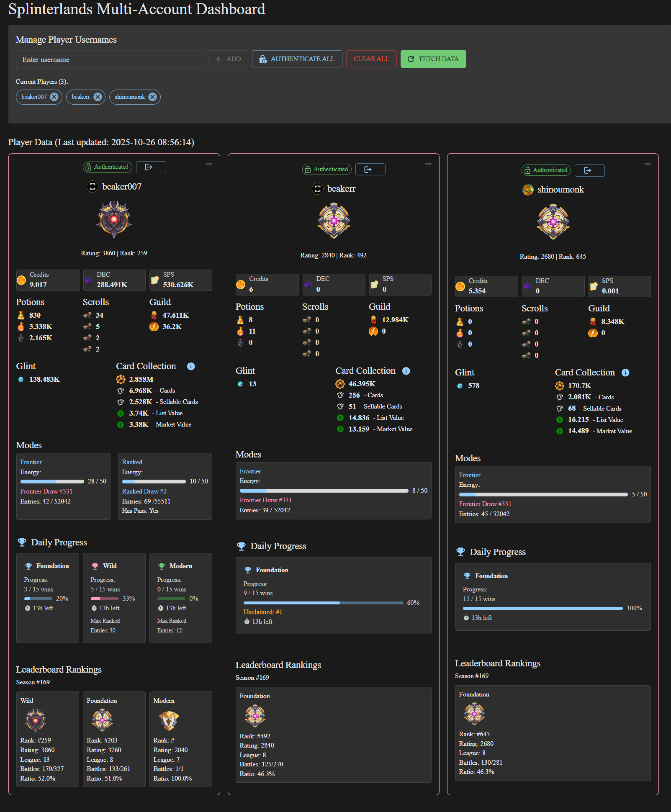Click beakerr Glint icon

point(240,384)
